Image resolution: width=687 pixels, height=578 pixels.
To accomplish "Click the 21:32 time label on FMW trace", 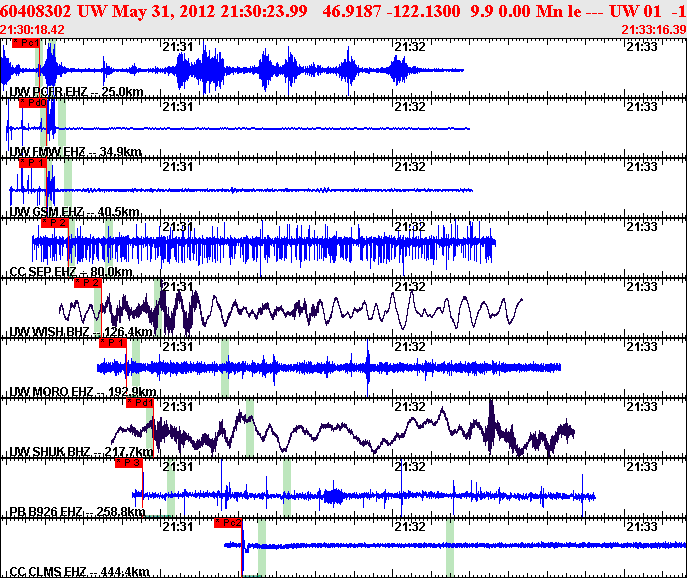I will click(410, 106).
